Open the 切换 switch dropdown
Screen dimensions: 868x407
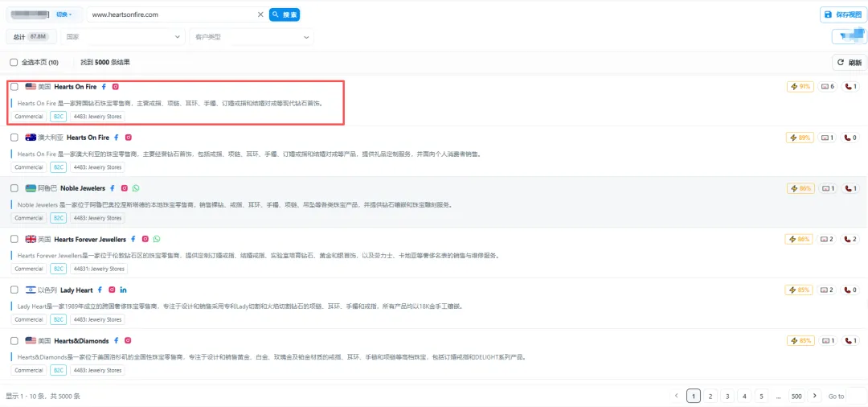tap(64, 15)
